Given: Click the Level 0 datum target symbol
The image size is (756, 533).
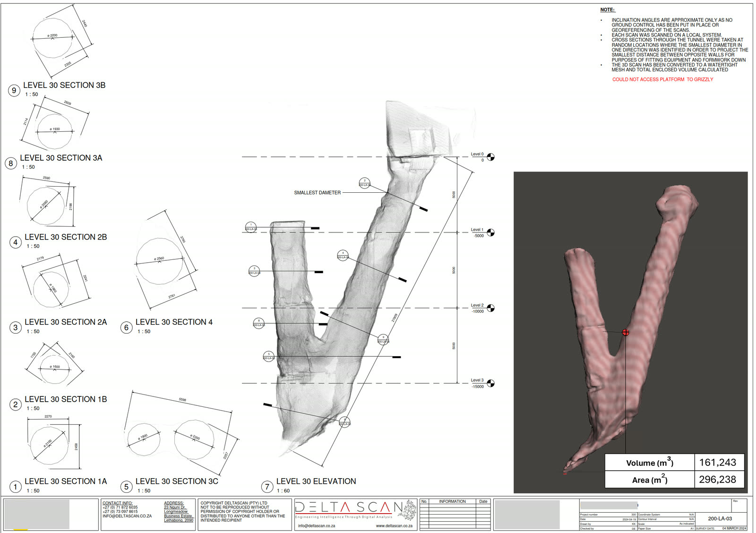Looking at the screenshot, I should [x=491, y=157].
